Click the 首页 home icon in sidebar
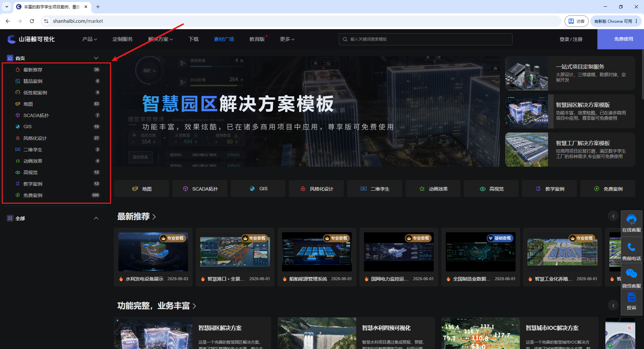Screen dimensions: 644x349 pos(10,58)
